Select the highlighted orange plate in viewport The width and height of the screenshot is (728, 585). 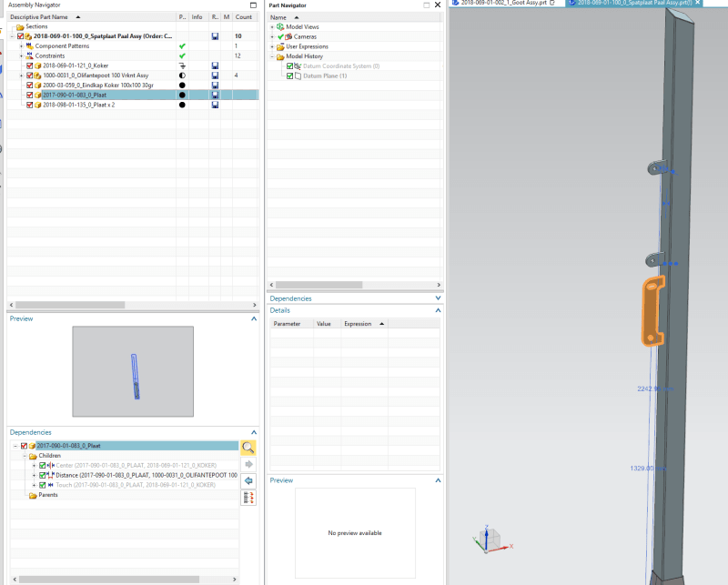652,311
